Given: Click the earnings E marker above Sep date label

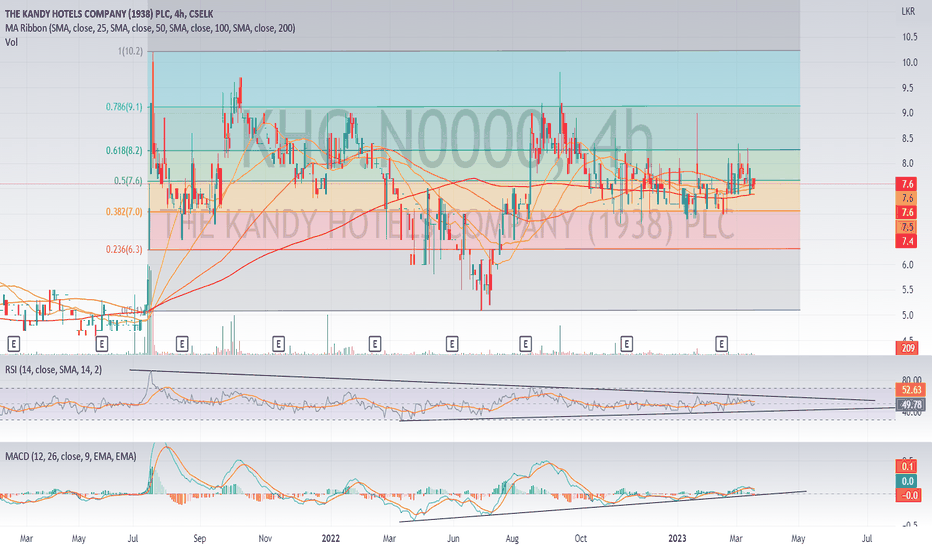Looking at the screenshot, I should click(182, 343).
